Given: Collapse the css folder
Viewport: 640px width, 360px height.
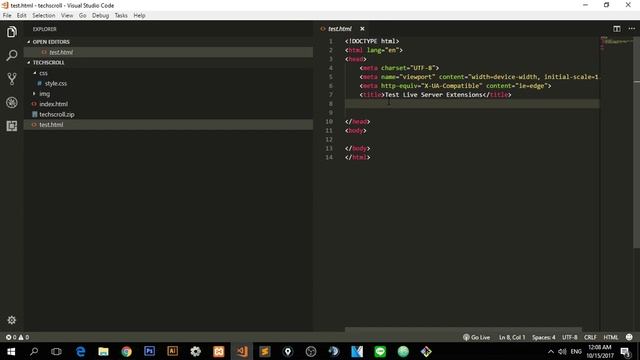Looking at the screenshot, I should [x=43, y=73].
